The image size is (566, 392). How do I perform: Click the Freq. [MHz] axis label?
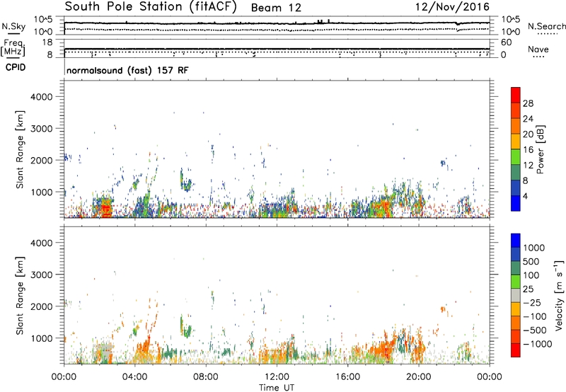[x=13, y=47]
